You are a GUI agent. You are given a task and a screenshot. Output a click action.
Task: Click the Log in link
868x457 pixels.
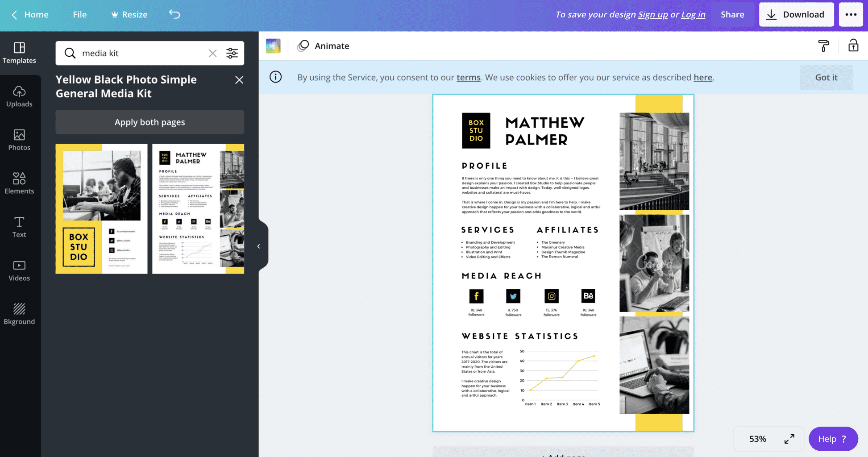[693, 14]
